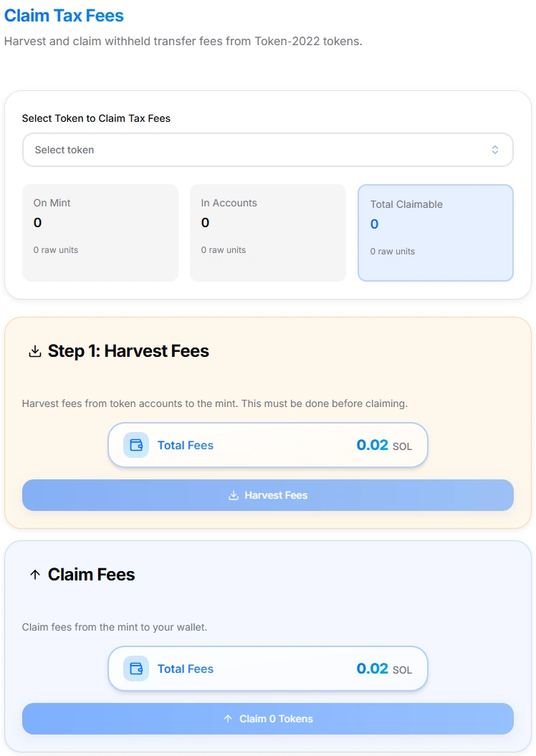Image resolution: width=536 pixels, height=756 pixels.
Task: Select the wallet icon in Harvest Total Fees
Action: coord(135,444)
